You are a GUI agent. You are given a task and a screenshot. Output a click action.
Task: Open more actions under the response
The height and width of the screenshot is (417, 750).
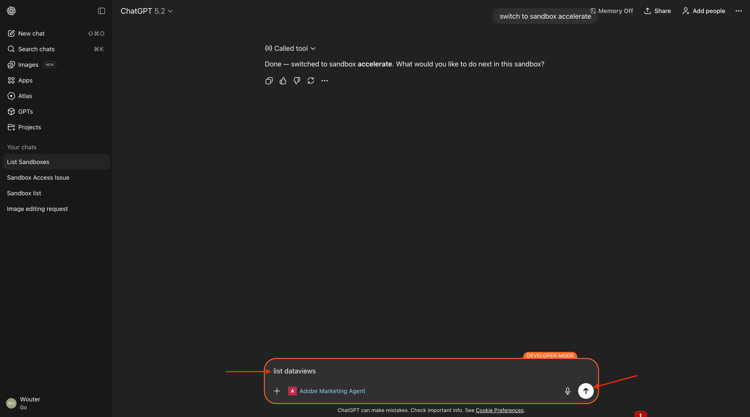325,81
